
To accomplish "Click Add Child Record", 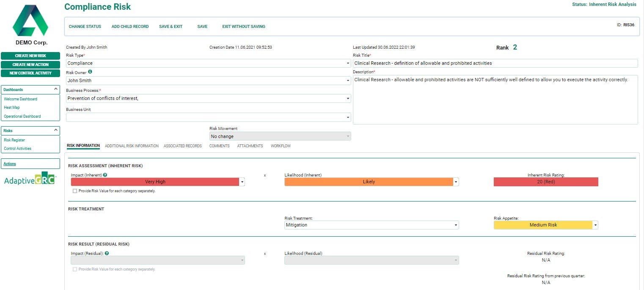I will point(130,26).
